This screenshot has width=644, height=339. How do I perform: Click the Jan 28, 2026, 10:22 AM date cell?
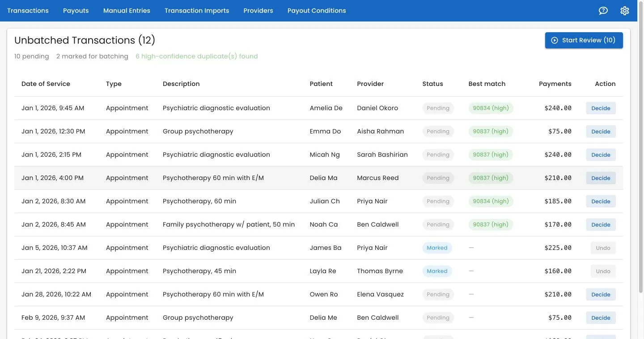[x=56, y=294]
